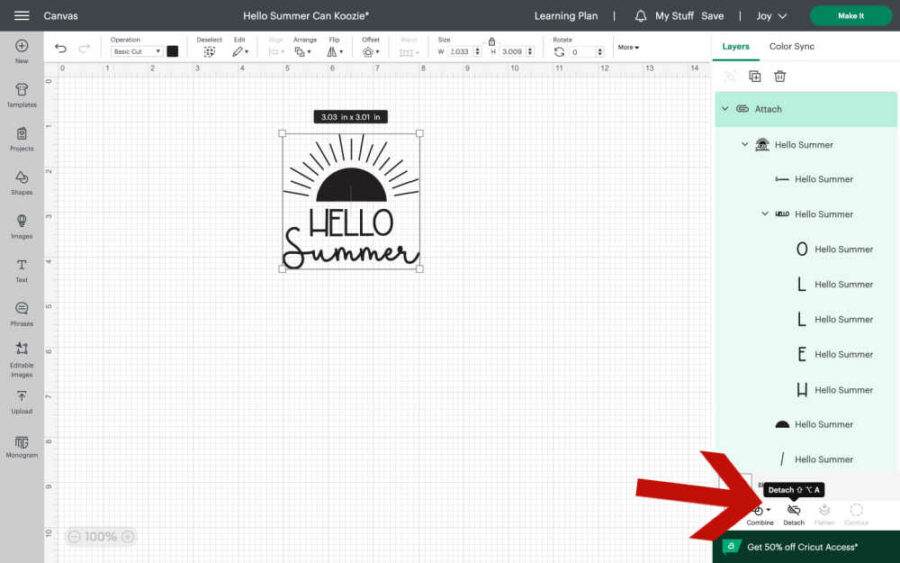The width and height of the screenshot is (900, 563).
Task: Select the Text tool in sidebar
Action: (21, 269)
